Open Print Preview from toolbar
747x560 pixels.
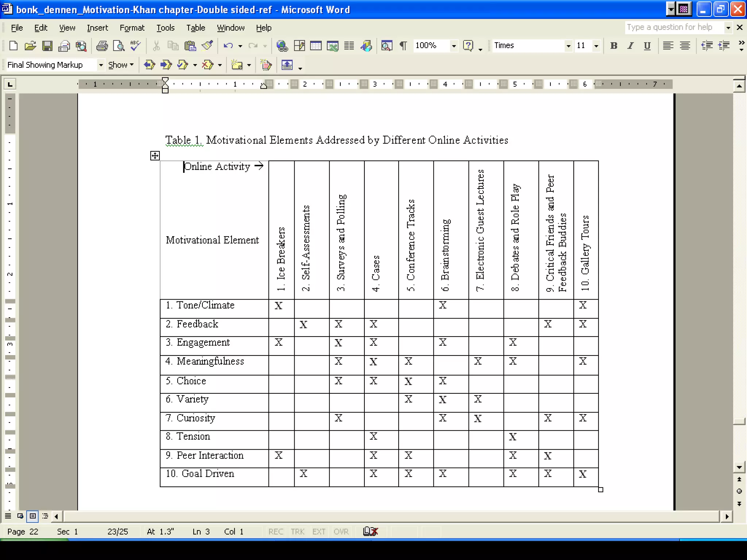pos(119,46)
